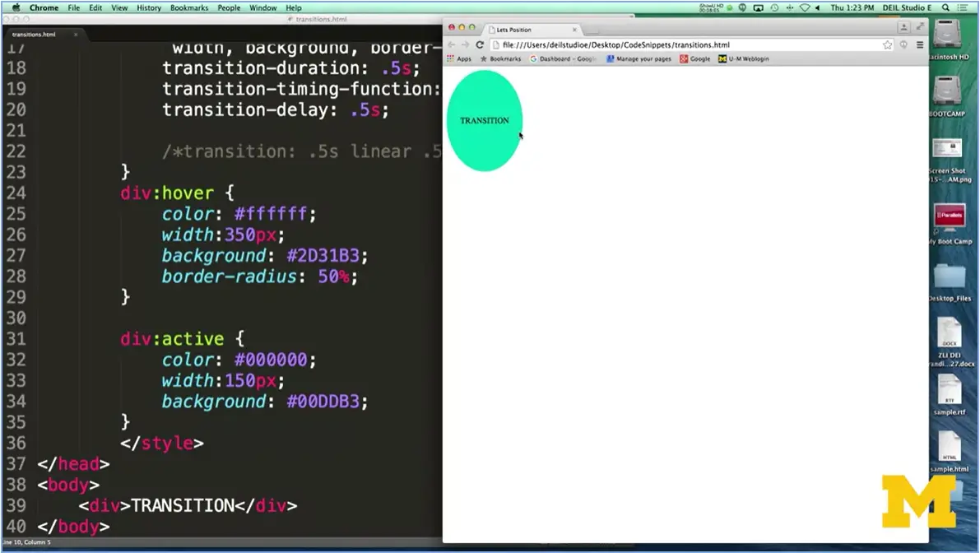The image size is (980, 553).
Task: Reload the transitions.html page in Chrome
Action: click(x=481, y=44)
